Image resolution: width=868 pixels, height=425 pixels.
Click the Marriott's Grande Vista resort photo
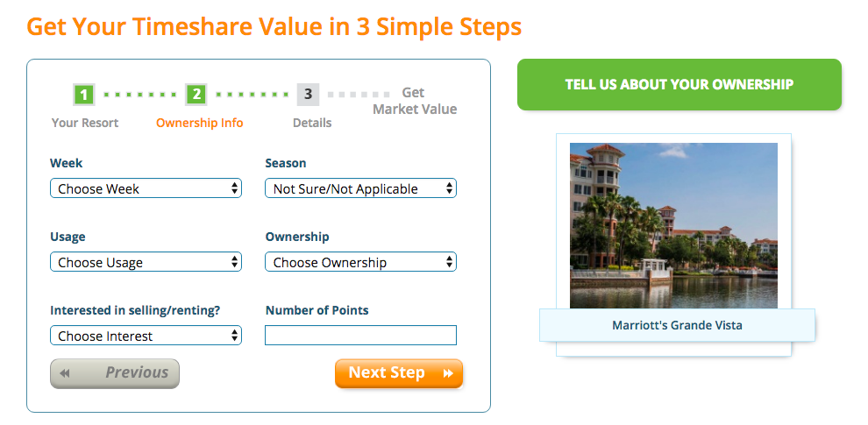(x=673, y=226)
